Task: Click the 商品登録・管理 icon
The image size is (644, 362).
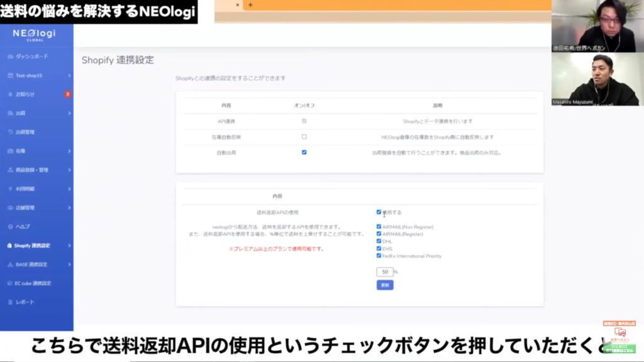Action: point(10,170)
